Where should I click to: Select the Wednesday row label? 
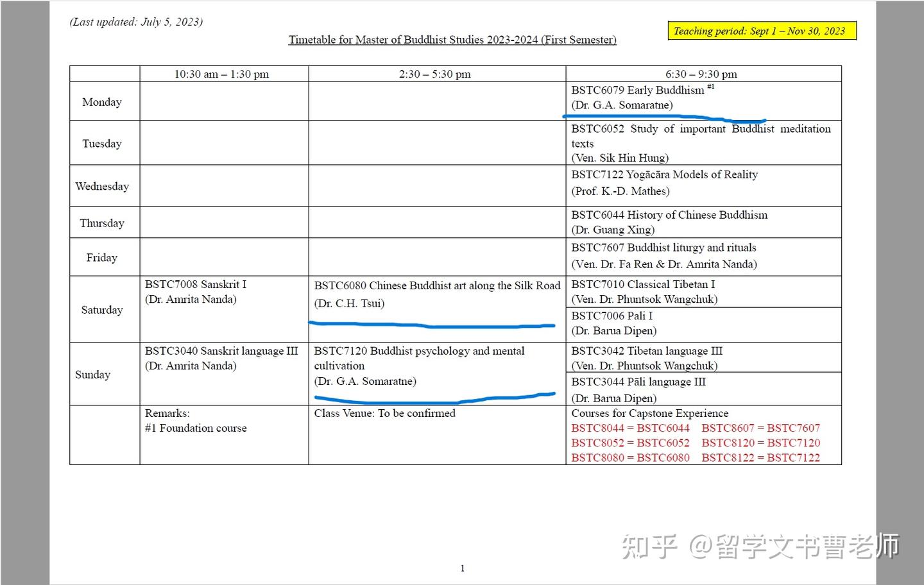tap(101, 185)
